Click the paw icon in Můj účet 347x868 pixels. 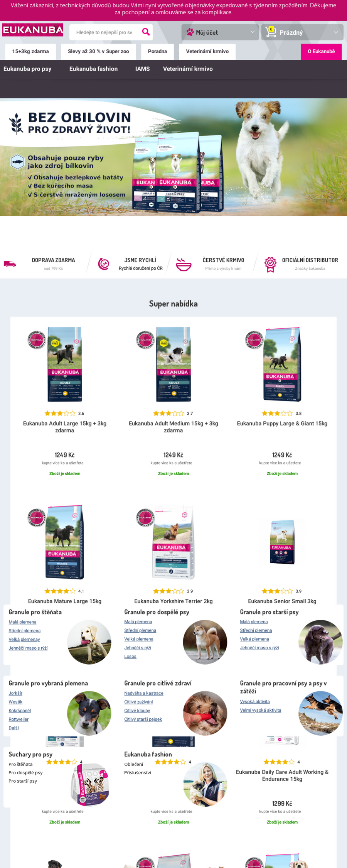pyautogui.click(x=190, y=32)
